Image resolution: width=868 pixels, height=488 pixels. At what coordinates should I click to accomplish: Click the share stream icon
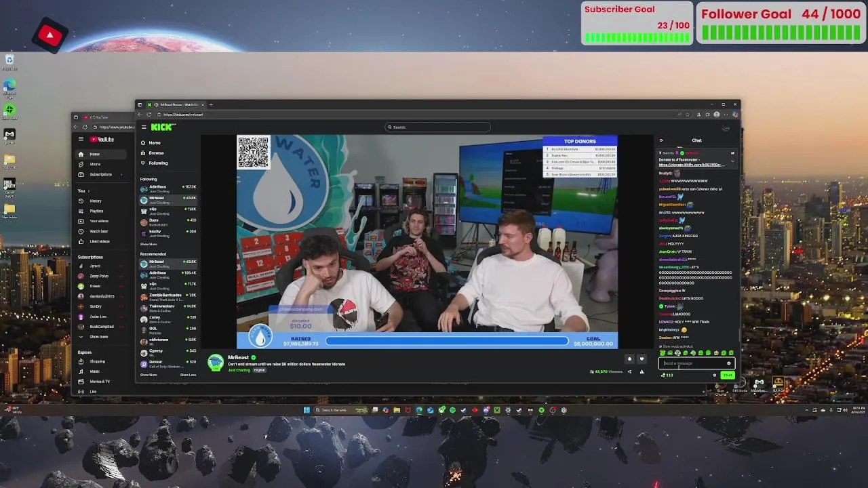tap(629, 371)
